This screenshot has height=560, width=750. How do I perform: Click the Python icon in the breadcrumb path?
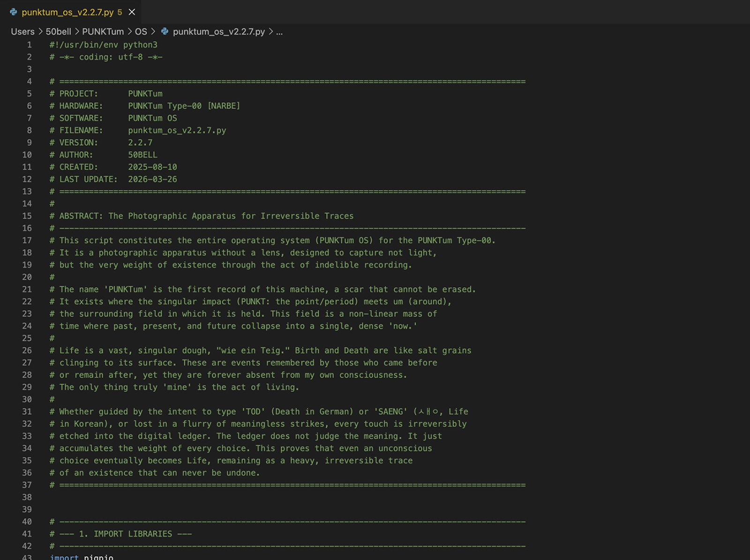click(x=165, y=31)
